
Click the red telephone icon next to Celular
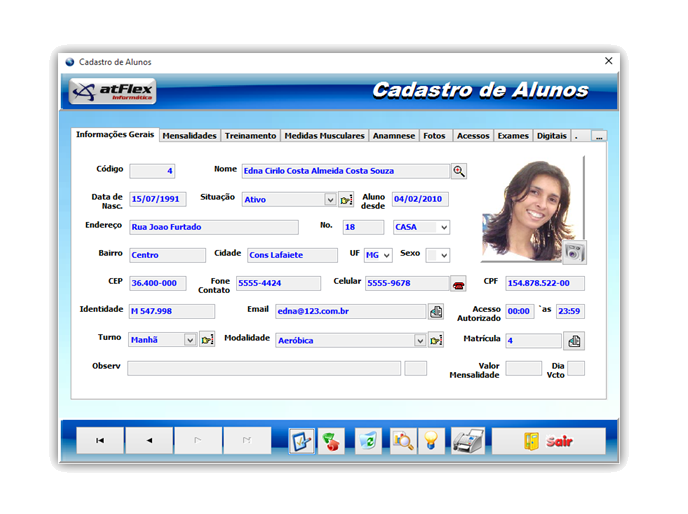(x=458, y=283)
